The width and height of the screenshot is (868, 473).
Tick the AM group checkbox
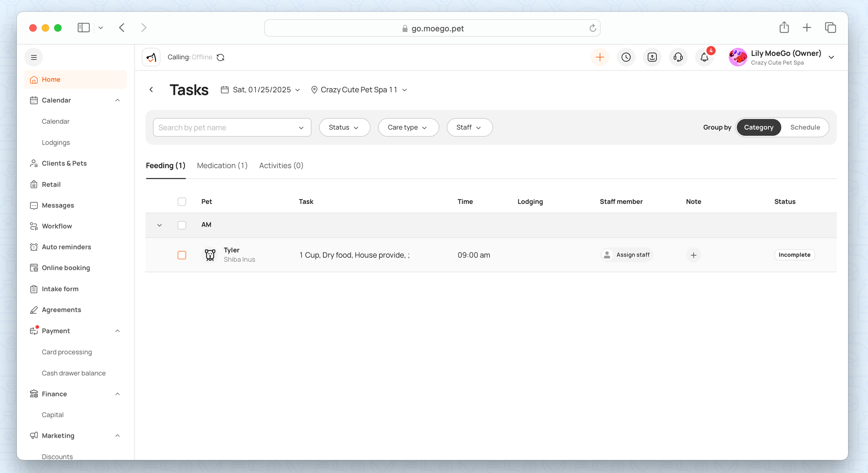182,225
